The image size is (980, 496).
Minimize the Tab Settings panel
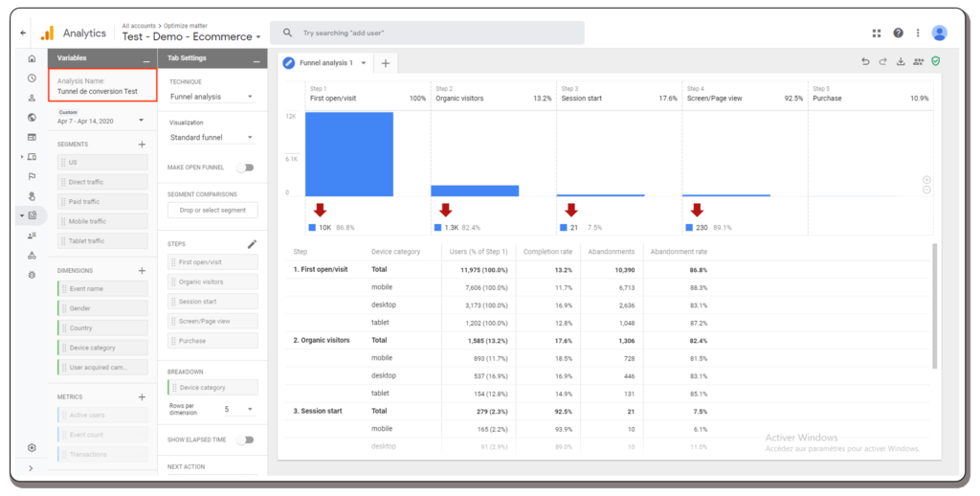pos(256,60)
